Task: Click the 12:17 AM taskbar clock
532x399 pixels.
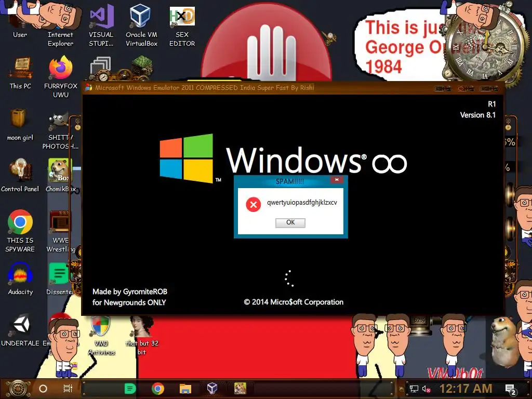Action: [465, 389]
